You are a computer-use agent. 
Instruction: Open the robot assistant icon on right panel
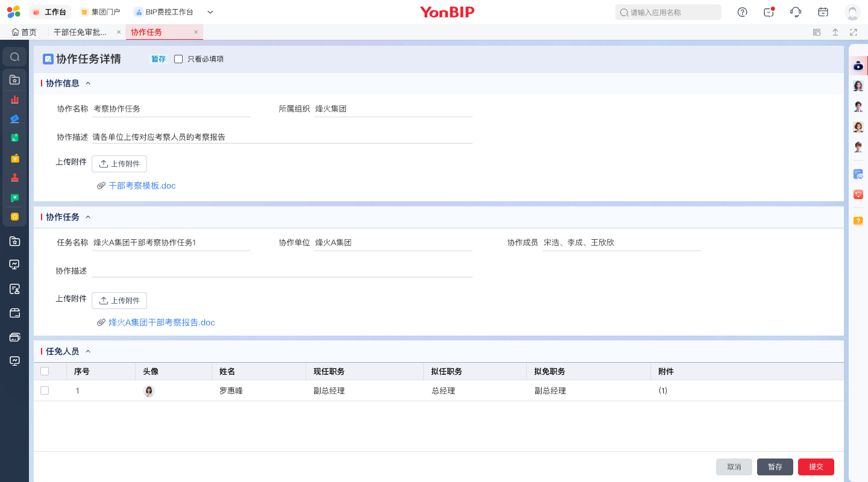click(858, 66)
